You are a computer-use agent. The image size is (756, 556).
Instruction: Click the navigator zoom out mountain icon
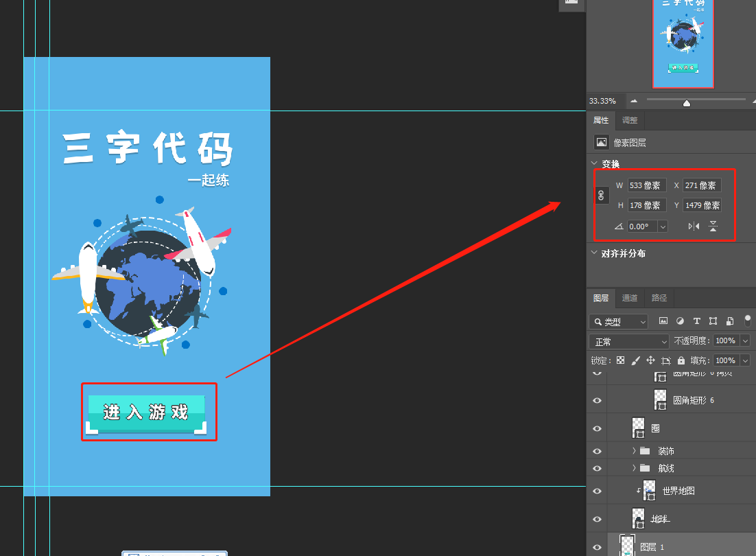(633, 101)
